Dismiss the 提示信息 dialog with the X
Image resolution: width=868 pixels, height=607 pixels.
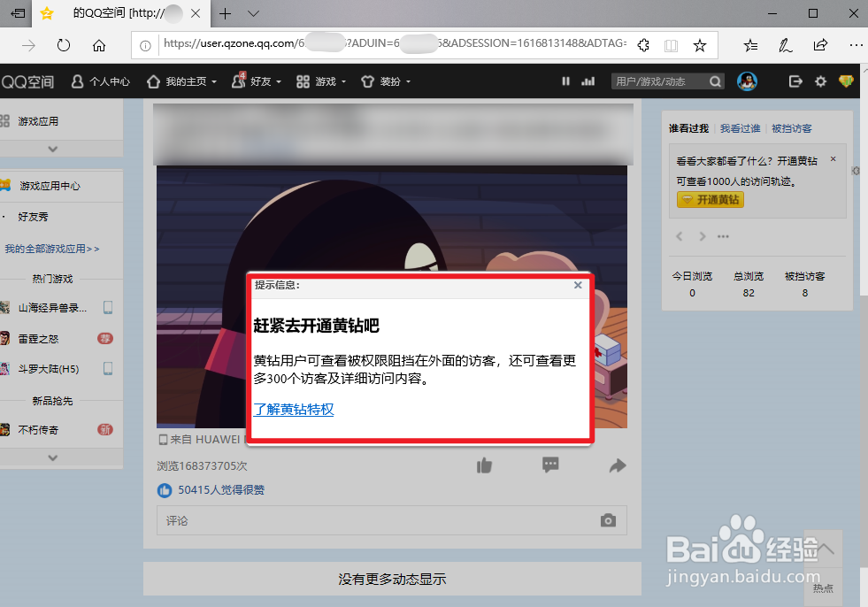578,285
